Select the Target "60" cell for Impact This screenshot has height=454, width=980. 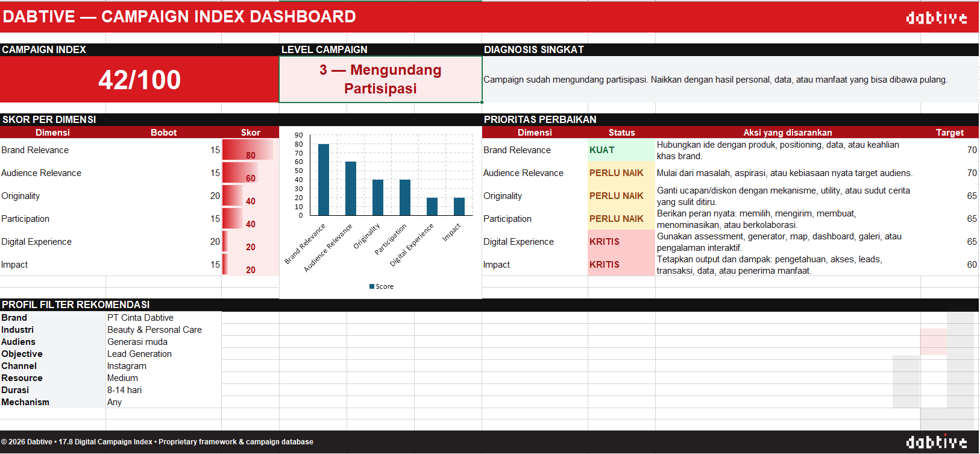point(949,265)
